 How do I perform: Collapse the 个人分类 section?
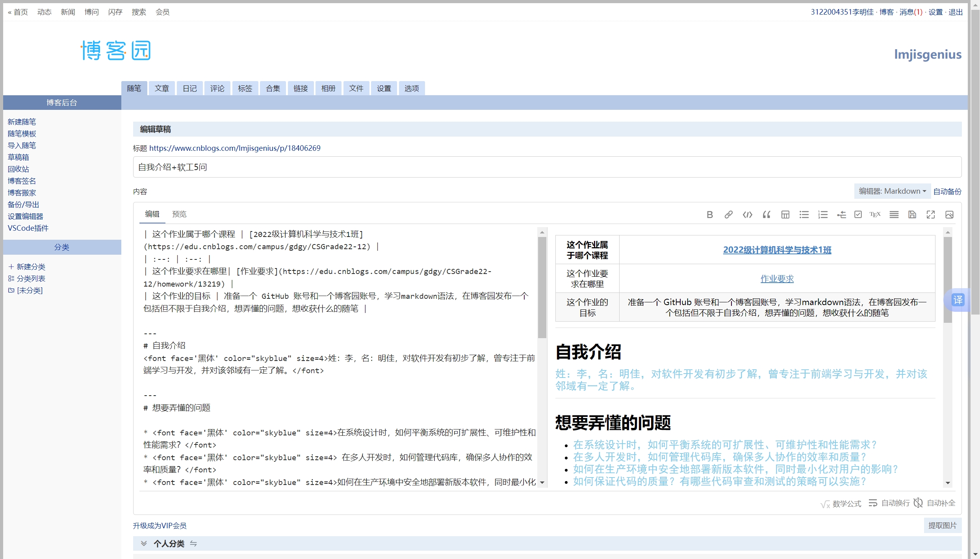(144, 543)
